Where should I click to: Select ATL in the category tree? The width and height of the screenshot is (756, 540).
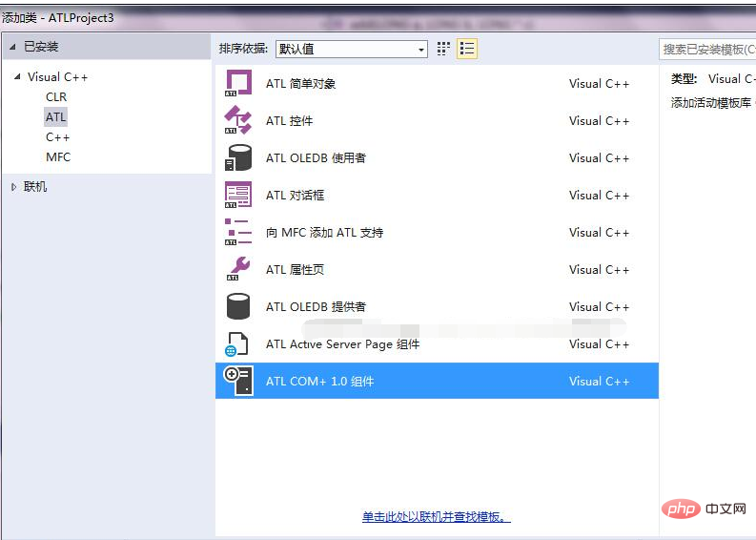click(56, 116)
